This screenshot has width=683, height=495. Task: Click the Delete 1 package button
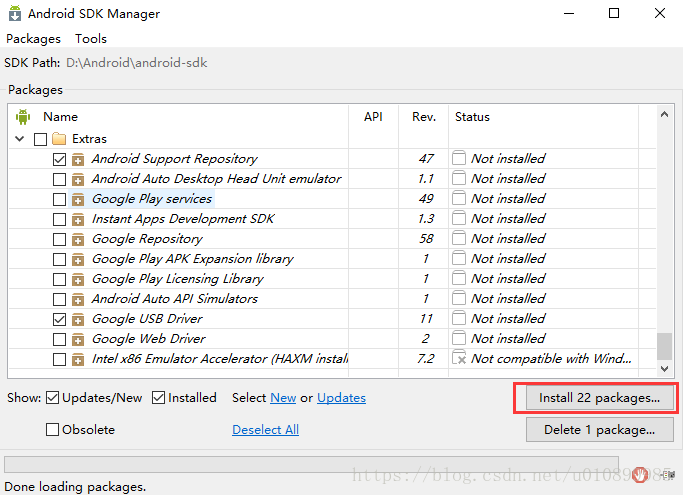pyautogui.click(x=599, y=430)
